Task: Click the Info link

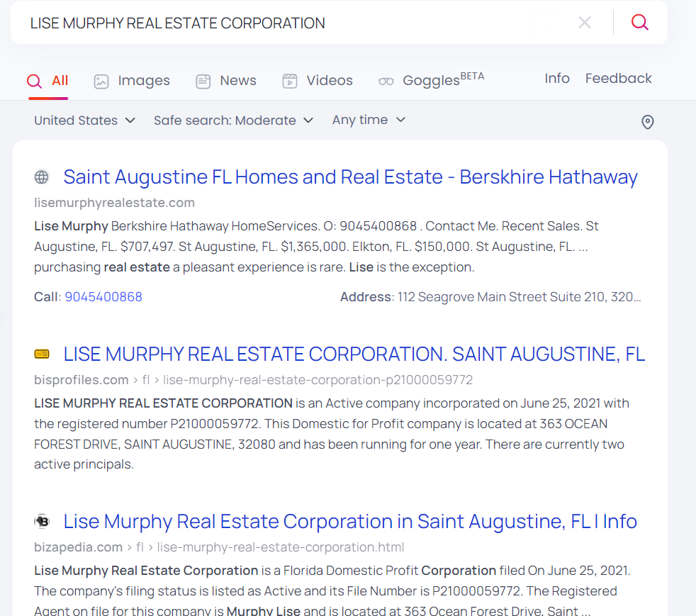Action: click(557, 78)
